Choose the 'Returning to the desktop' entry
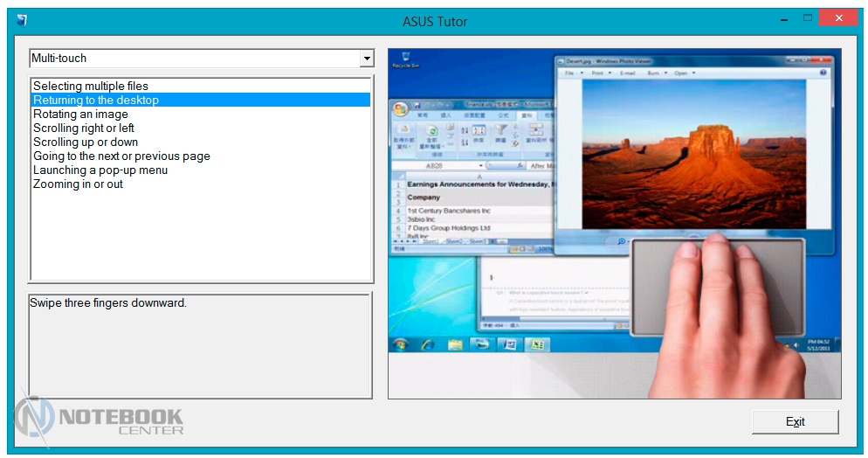868x458 pixels. point(96,100)
